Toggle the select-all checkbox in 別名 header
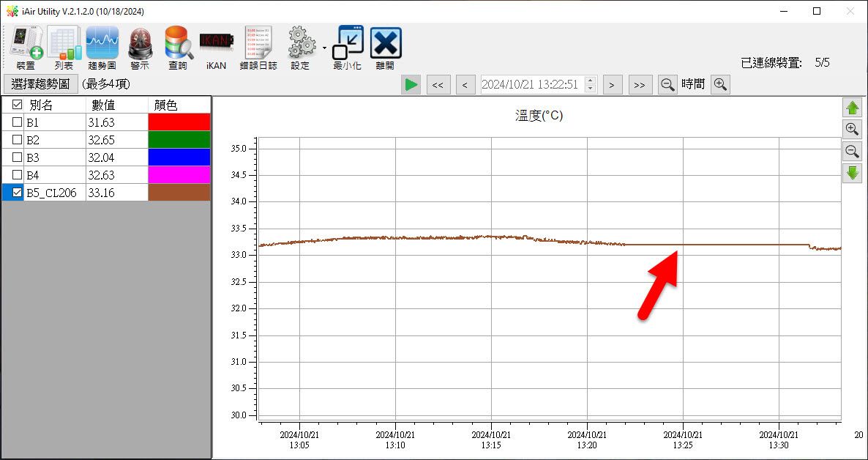Image resolution: width=868 pixels, height=460 pixels. coord(17,105)
